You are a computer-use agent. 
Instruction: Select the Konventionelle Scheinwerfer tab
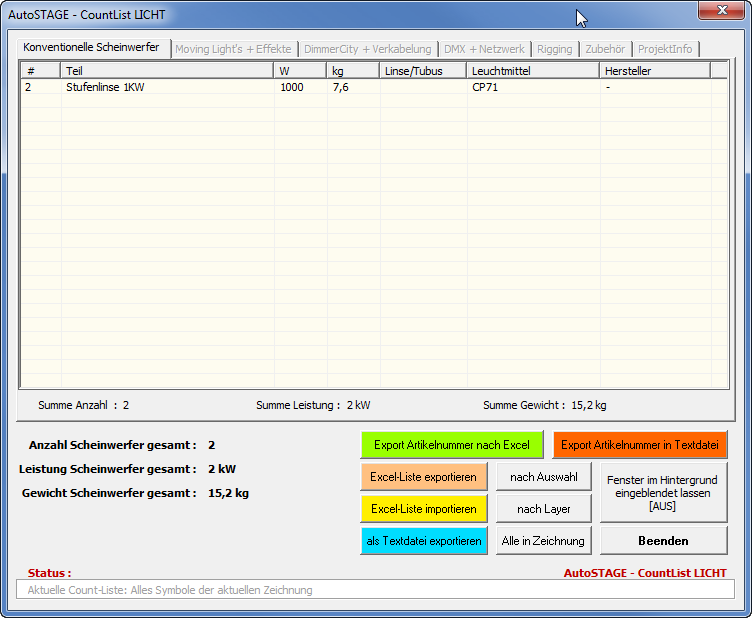(92, 48)
